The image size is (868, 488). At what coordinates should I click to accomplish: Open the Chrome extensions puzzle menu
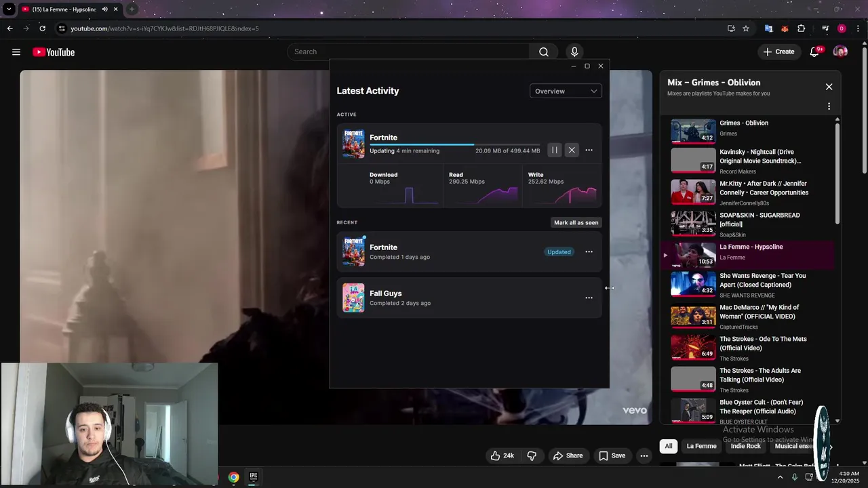pos(802,28)
